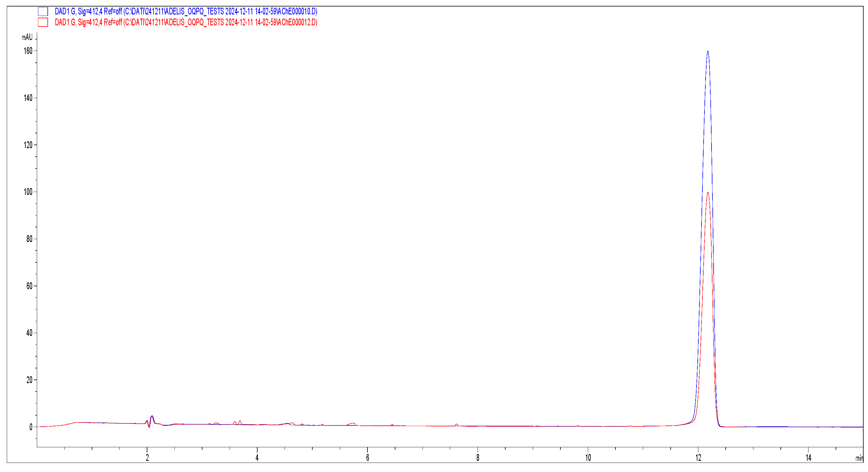The width and height of the screenshot is (868, 472).
Task: Click the 8 minute x-axis label
Action: 478,458
